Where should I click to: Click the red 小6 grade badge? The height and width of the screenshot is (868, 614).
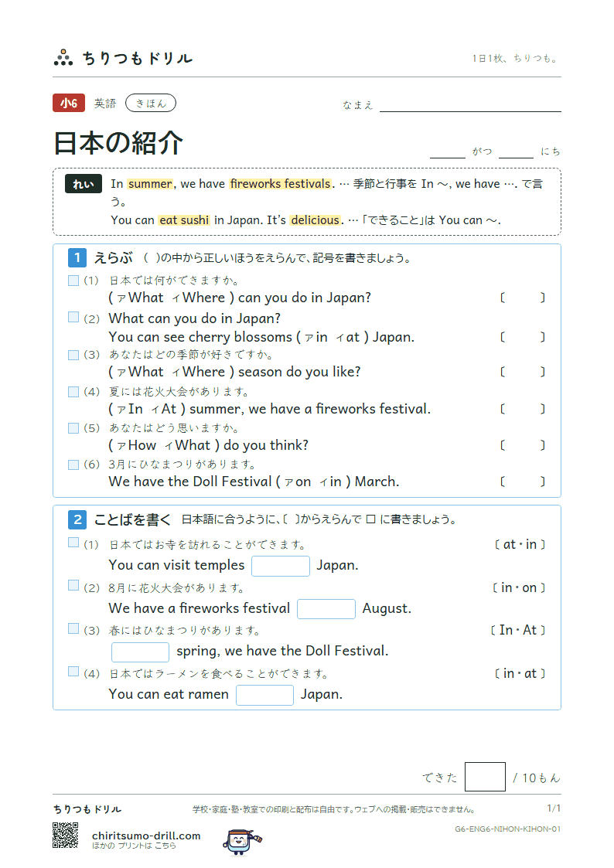[x=69, y=103]
